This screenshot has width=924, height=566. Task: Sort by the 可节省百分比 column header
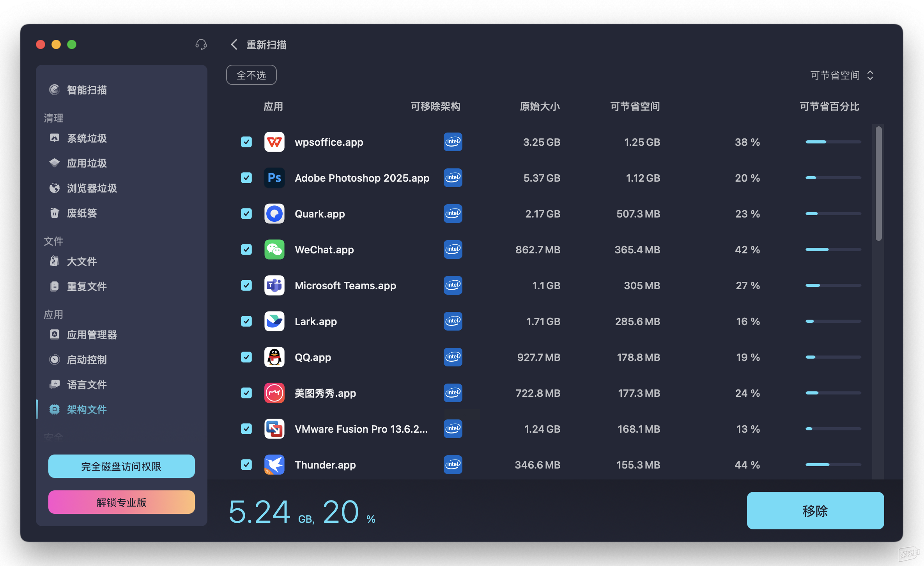coord(829,106)
